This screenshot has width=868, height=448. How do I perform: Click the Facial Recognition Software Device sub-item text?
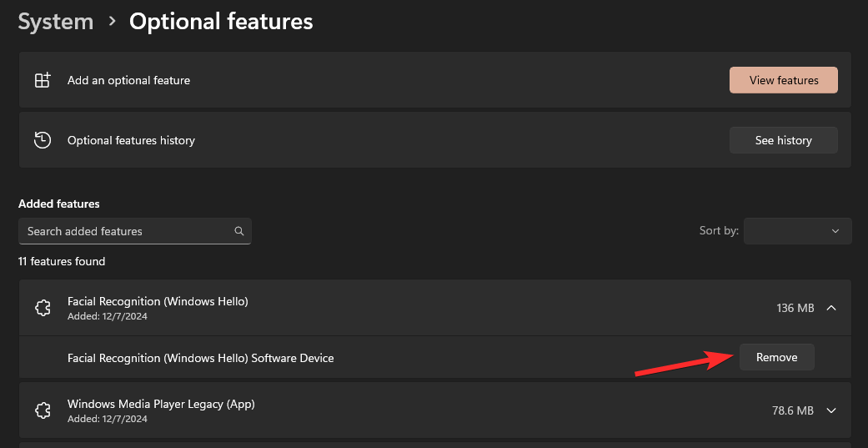point(200,358)
